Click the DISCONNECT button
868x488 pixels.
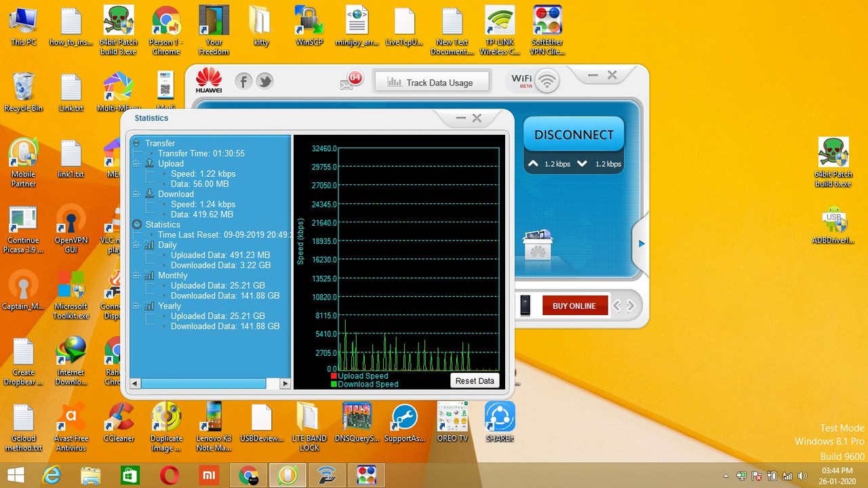pyautogui.click(x=574, y=135)
